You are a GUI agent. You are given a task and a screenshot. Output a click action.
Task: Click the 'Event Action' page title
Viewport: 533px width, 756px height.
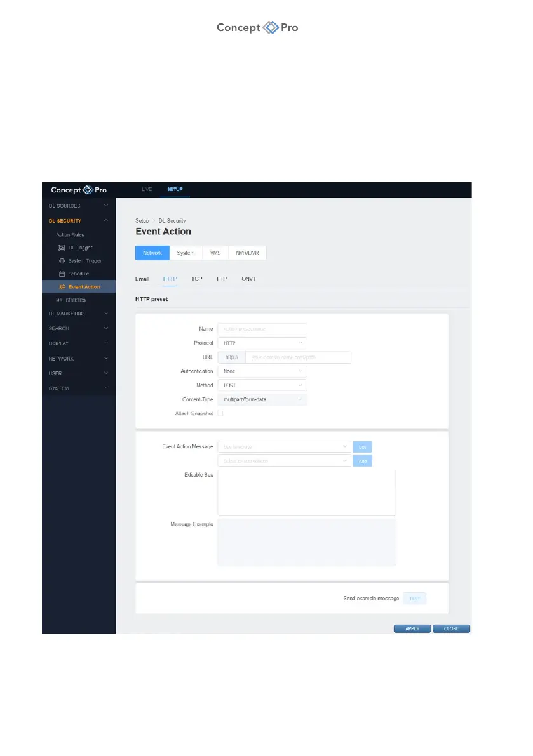tap(163, 232)
